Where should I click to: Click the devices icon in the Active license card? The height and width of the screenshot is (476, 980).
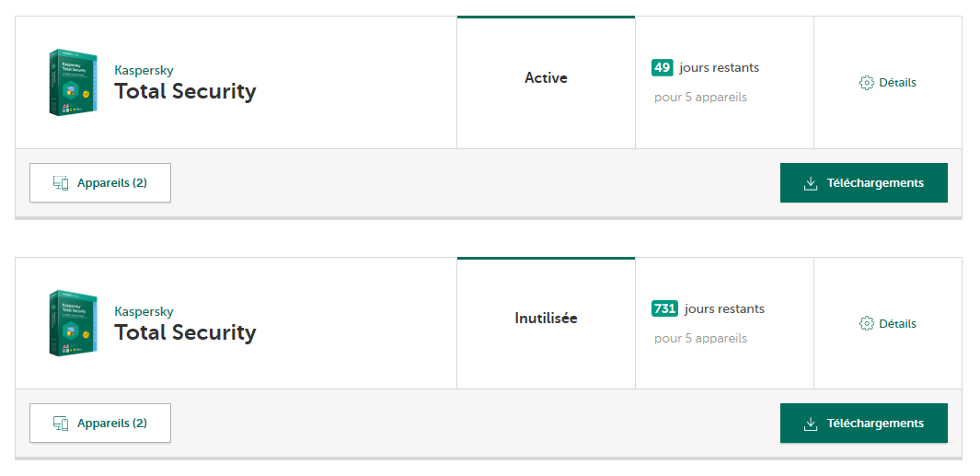tap(62, 183)
